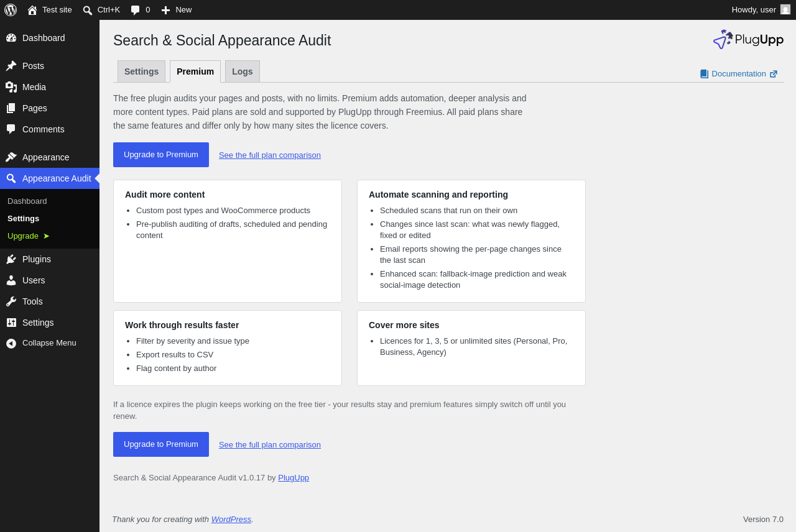
Task: Open the main Settings menu item
Action: pyautogui.click(x=50, y=323)
